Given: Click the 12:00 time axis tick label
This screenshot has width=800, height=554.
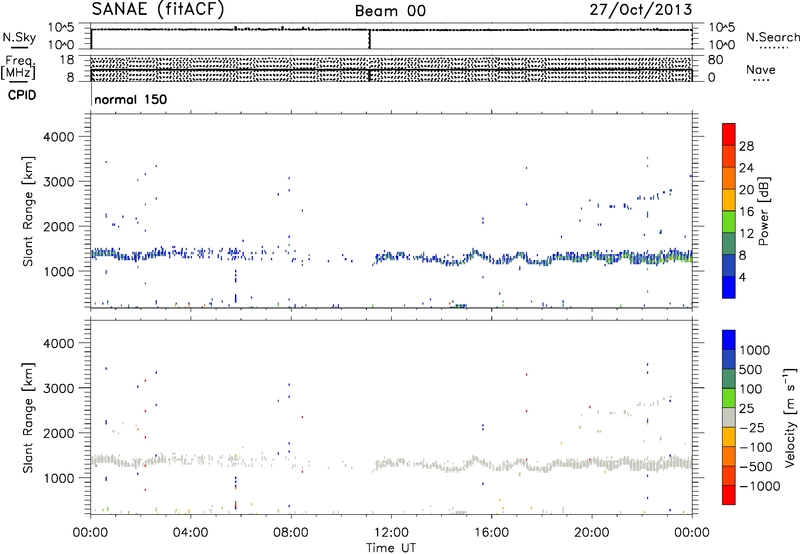Looking at the screenshot, I should pyautogui.click(x=391, y=533).
